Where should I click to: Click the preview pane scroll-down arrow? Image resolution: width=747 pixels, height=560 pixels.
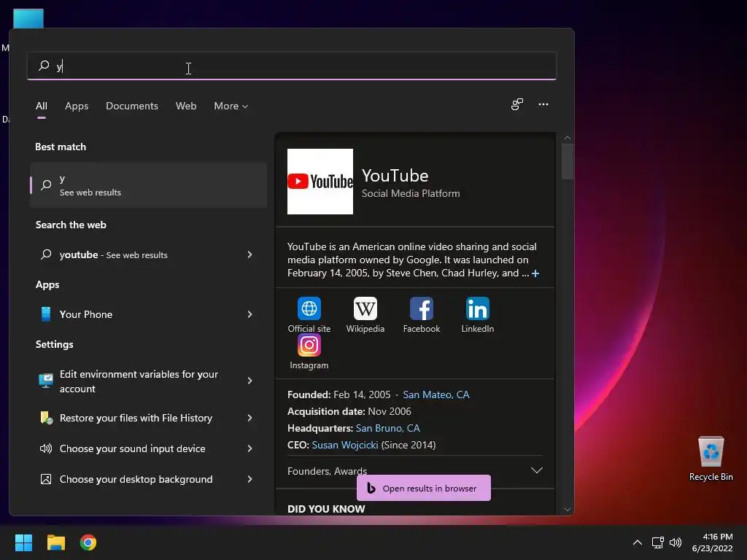[567, 510]
